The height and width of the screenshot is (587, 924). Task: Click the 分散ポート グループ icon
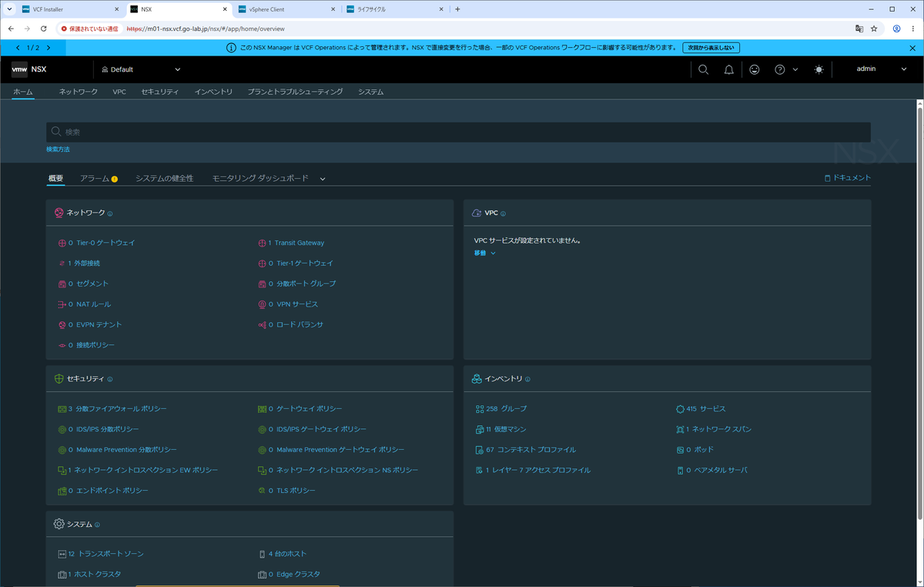click(262, 283)
